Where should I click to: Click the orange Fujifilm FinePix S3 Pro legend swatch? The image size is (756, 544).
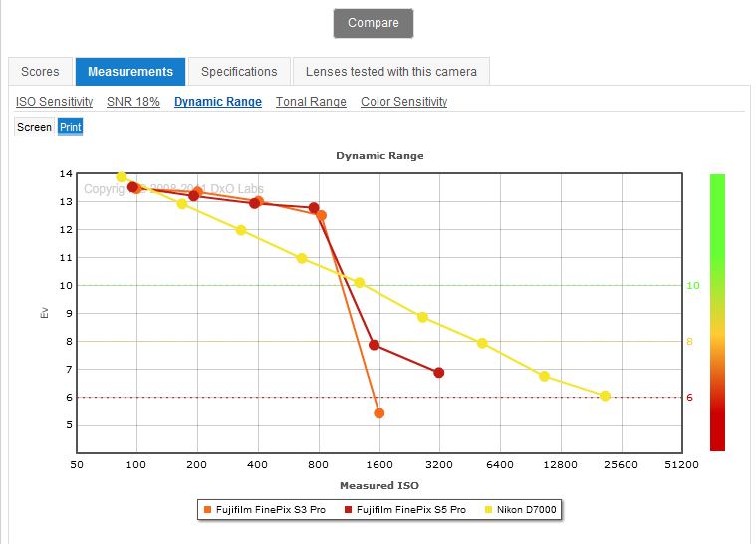(x=207, y=510)
